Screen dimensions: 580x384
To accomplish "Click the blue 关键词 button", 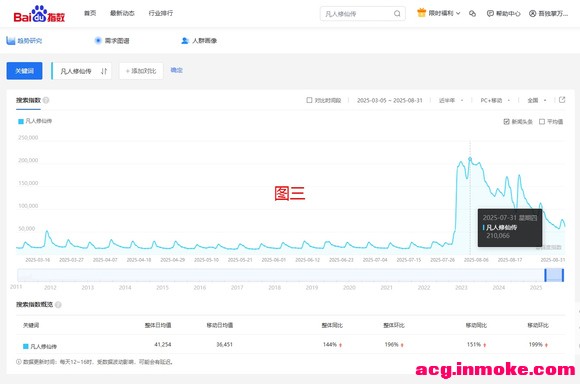I will click(24, 71).
